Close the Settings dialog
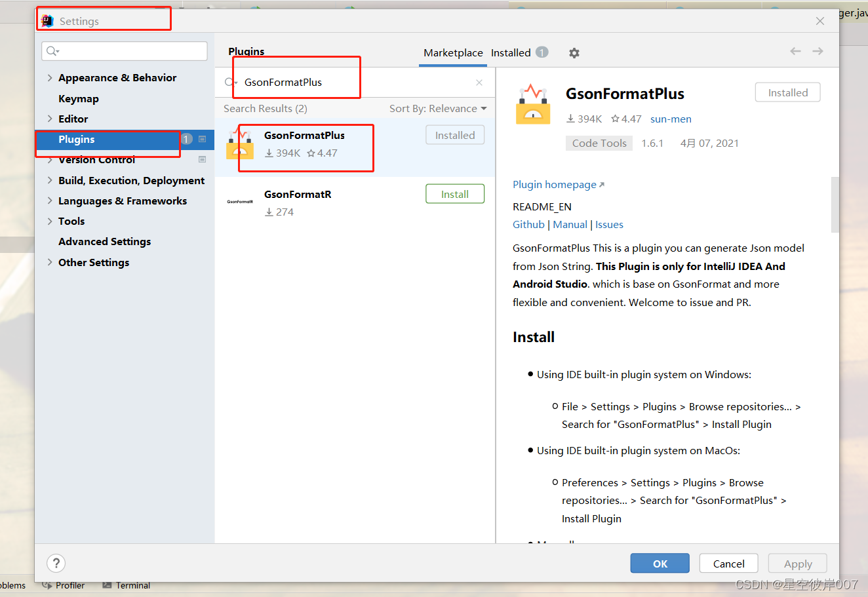Image resolution: width=868 pixels, height=597 pixels. click(820, 21)
